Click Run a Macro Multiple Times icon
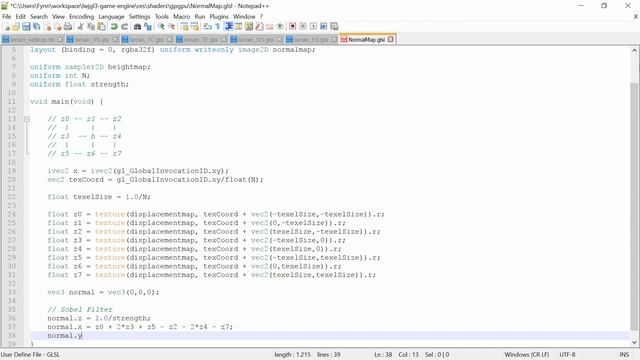 pyautogui.click(x=324, y=27)
